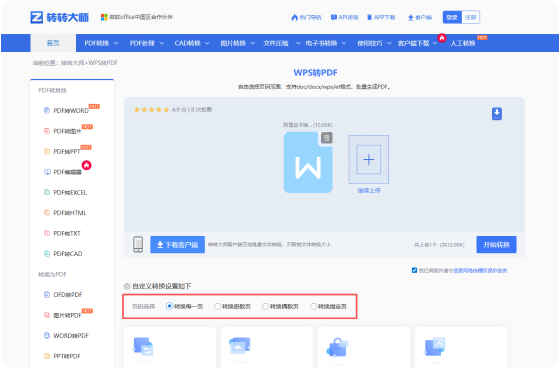Viewport: 560px width, 369px height.
Task: Open WORD转PDF from the sidebar
Action: pyautogui.click(x=71, y=335)
